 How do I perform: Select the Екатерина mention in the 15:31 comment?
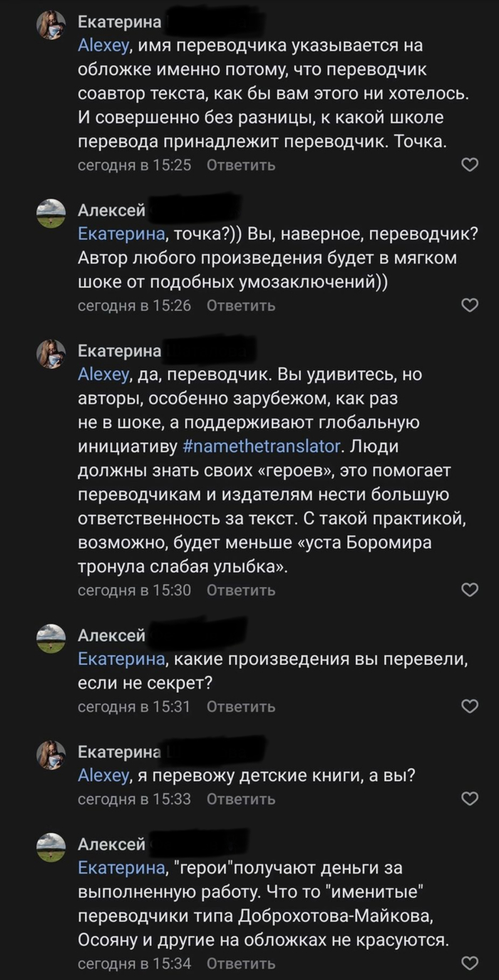120,660
